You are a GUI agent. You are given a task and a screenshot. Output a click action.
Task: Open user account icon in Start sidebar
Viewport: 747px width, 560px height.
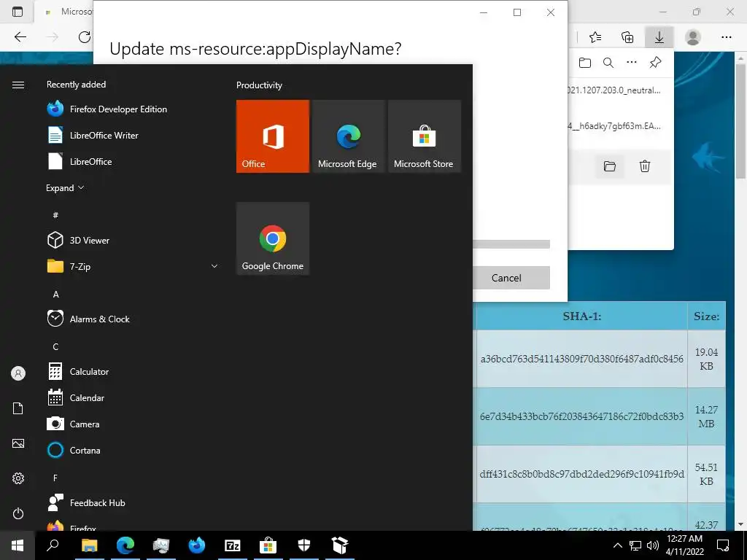tap(18, 373)
